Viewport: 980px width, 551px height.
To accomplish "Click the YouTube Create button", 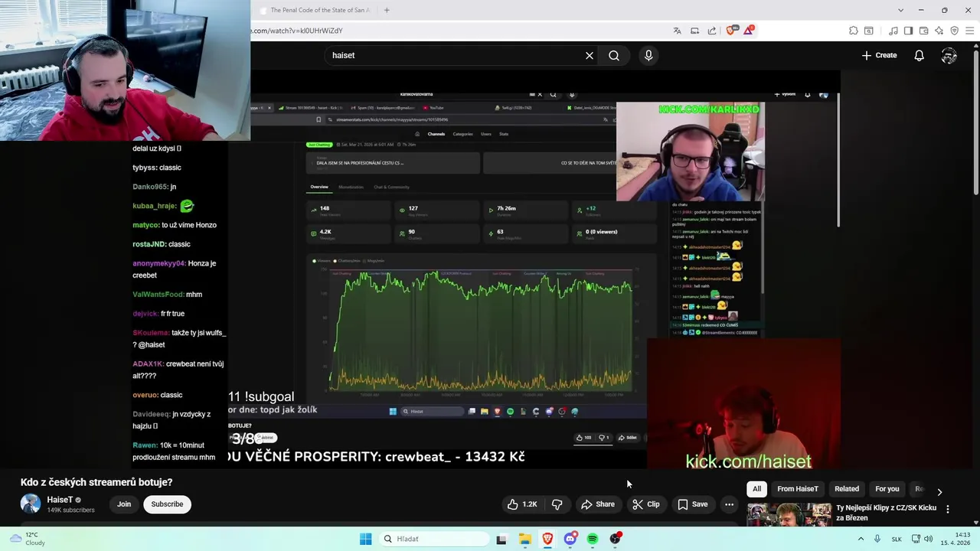I will pos(879,55).
